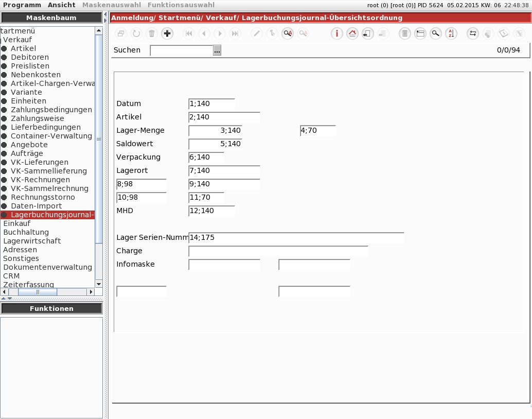Click the Maskenbaum panel header
The height and width of the screenshot is (419, 532).
point(51,18)
